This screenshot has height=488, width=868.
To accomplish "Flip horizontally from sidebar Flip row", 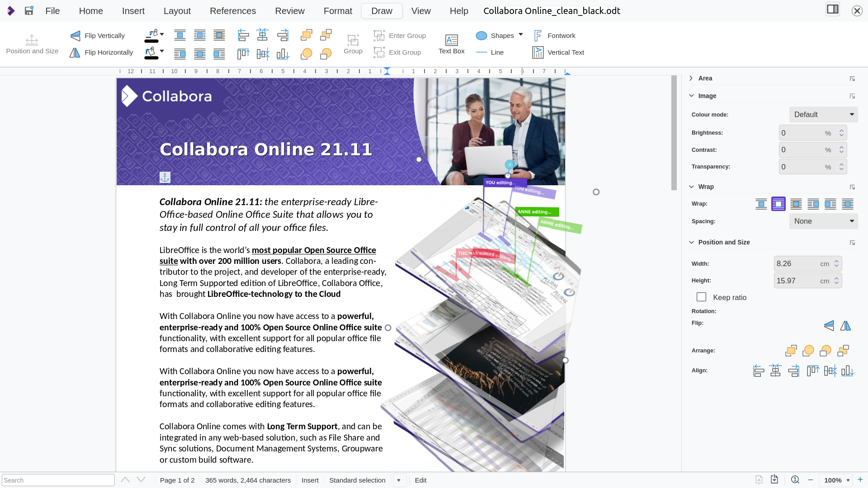I will [846, 326].
